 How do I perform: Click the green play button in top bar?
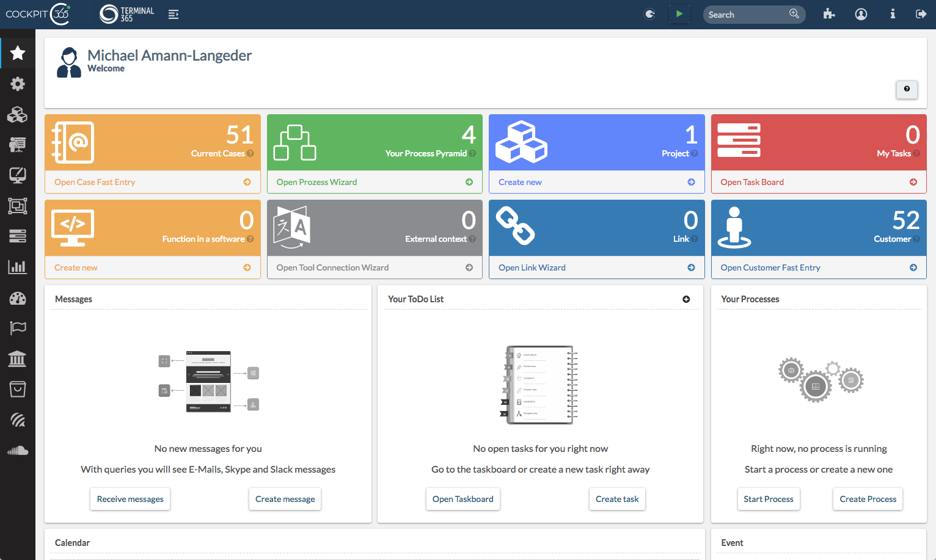pyautogui.click(x=679, y=14)
